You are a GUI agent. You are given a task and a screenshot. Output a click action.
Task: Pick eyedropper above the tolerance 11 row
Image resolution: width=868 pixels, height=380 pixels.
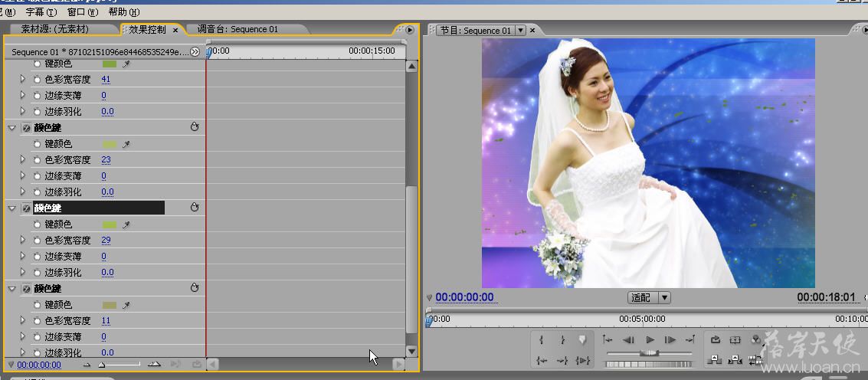coord(126,305)
